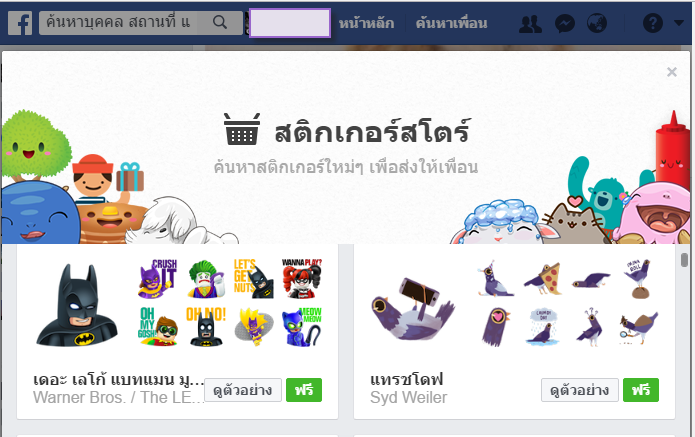This screenshot has width=695, height=437.
Task: Click the large Batman sticker thumbnail
Action: [77, 305]
